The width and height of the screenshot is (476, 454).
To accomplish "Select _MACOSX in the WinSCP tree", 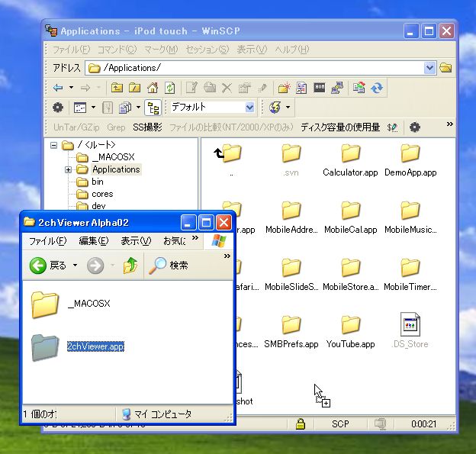I will pyautogui.click(x=113, y=157).
